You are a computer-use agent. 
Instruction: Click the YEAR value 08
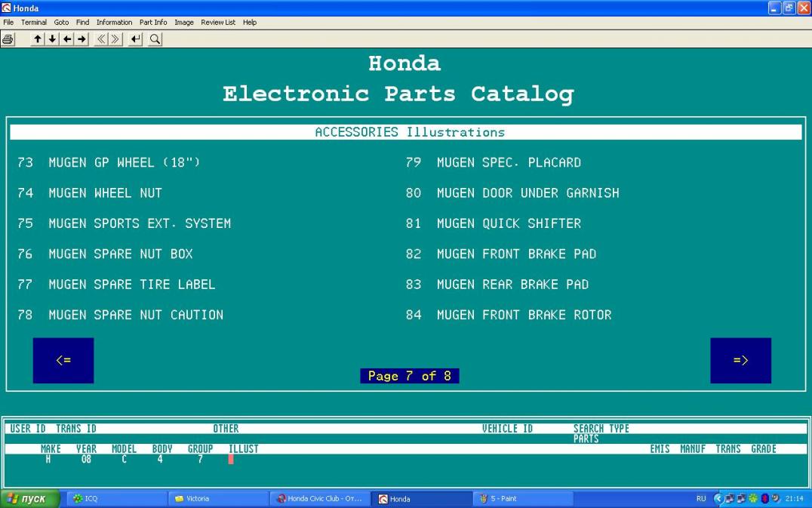[x=86, y=460]
